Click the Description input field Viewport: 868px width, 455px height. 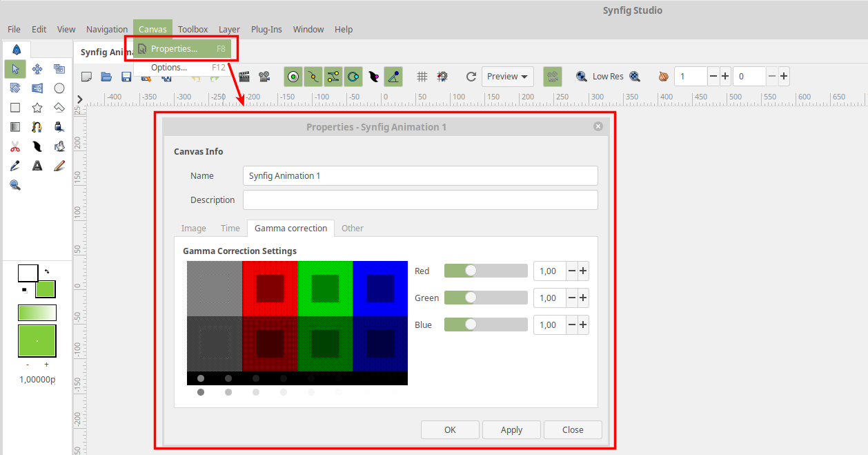420,200
